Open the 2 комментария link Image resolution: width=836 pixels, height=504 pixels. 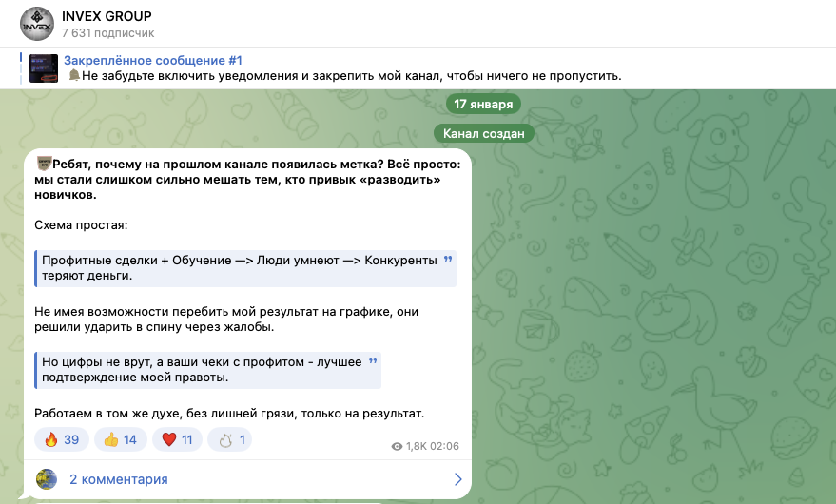point(119,479)
